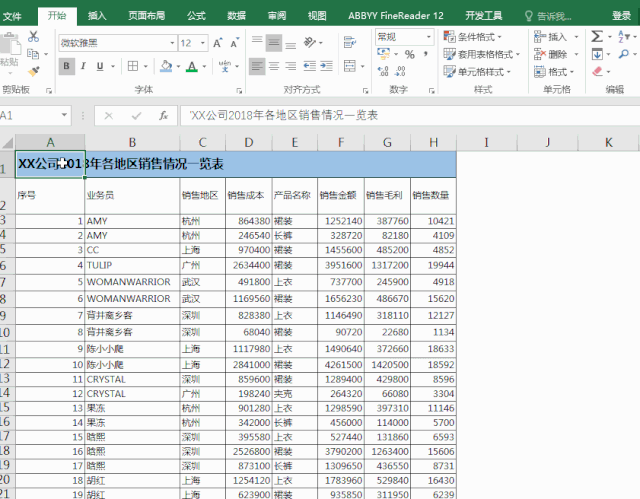This screenshot has width=640, height=499.
Task: Click the 登录 sign-in link
Action: point(622,16)
